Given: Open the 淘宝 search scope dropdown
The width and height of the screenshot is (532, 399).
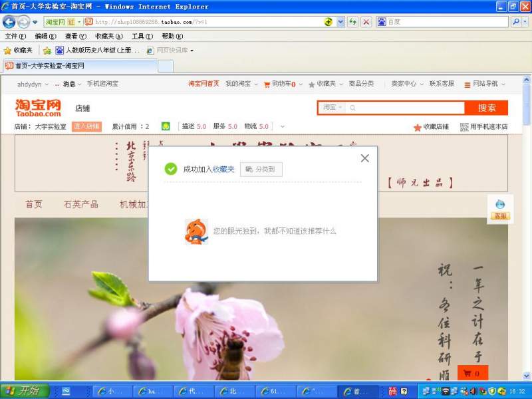Looking at the screenshot, I should pyautogui.click(x=332, y=108).
